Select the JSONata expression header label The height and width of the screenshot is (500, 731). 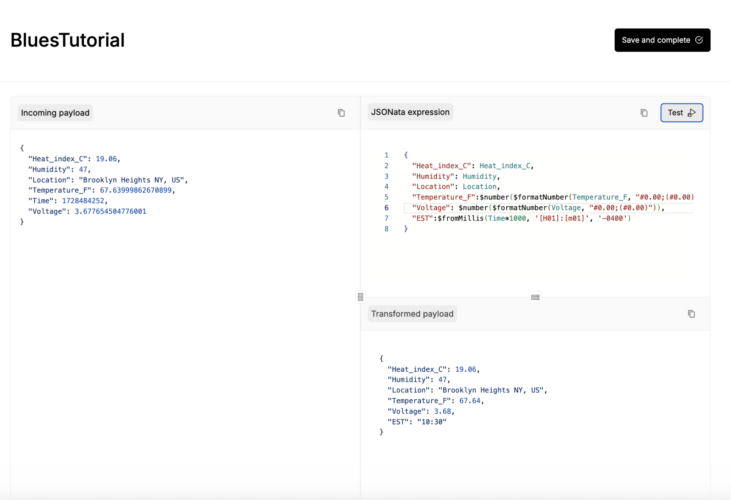410,113
